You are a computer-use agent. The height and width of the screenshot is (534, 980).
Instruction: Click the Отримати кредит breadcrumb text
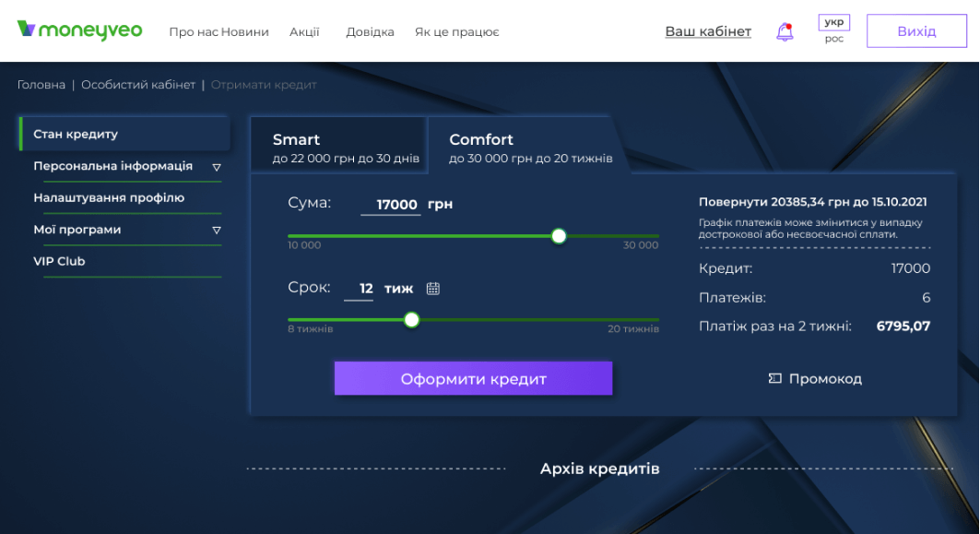(264, 85)
